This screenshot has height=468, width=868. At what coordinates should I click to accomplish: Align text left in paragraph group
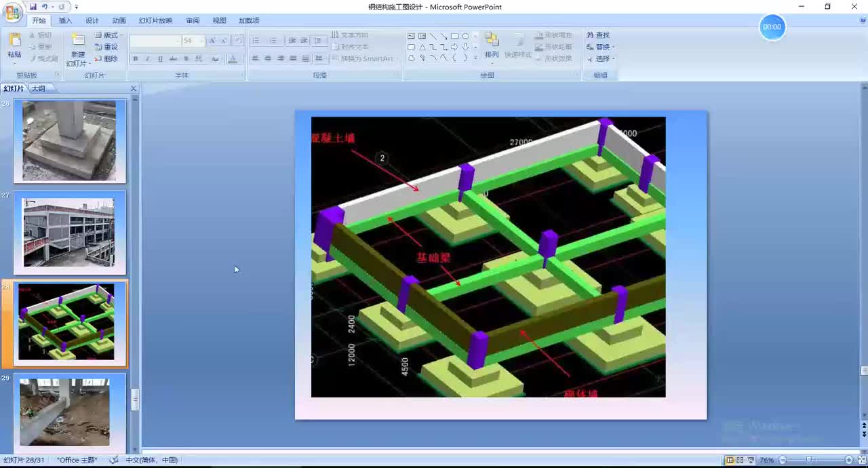(256, 59)
